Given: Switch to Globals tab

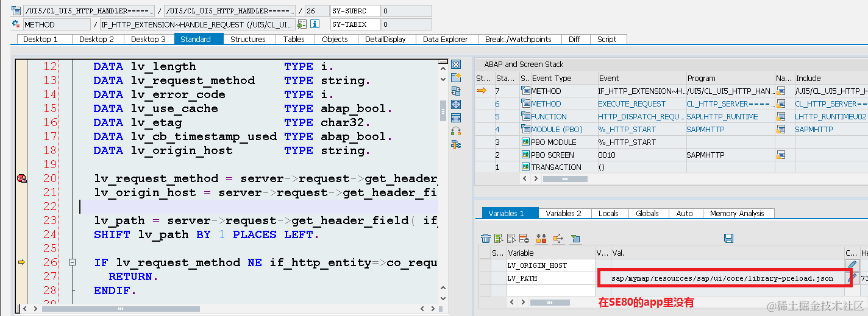Looking at the screenshot, I should pyautogui.click(x=647, y=213).
